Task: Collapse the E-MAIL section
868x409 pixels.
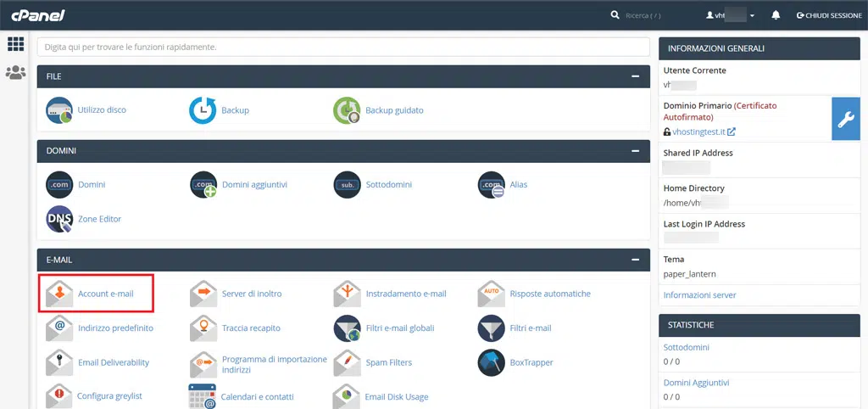Action: (635, 260)
